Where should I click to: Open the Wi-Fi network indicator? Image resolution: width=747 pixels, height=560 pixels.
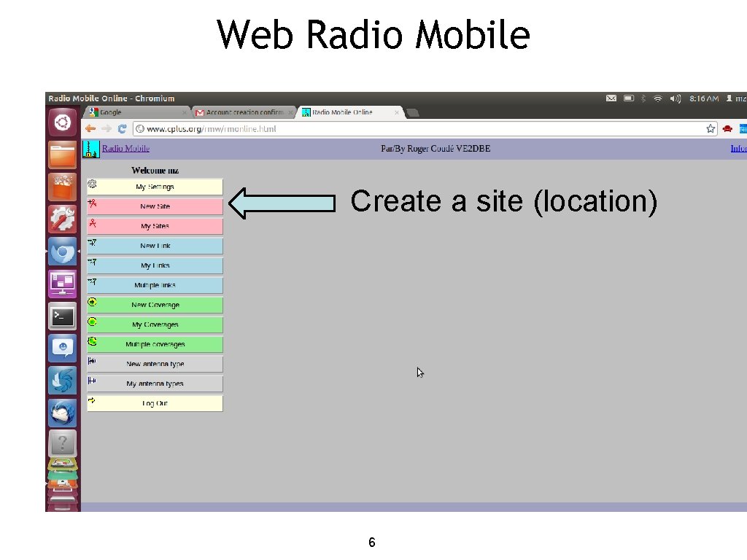click(658, 98)
